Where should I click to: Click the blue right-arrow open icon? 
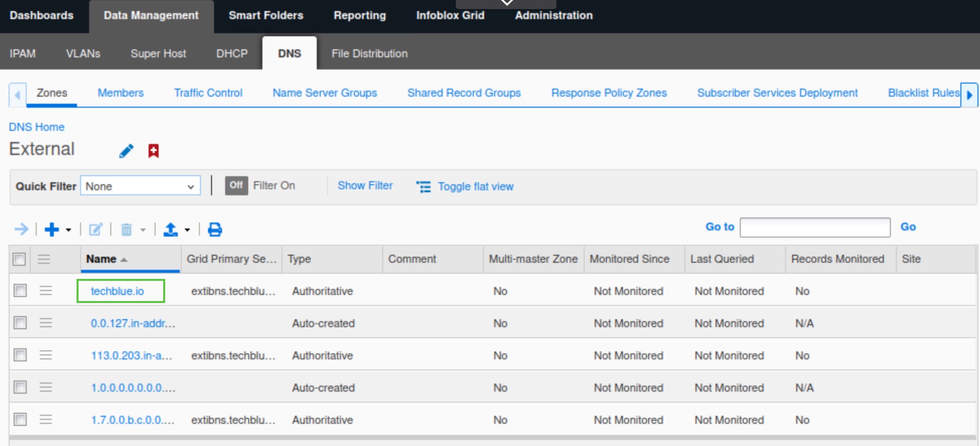coord(21,230)
